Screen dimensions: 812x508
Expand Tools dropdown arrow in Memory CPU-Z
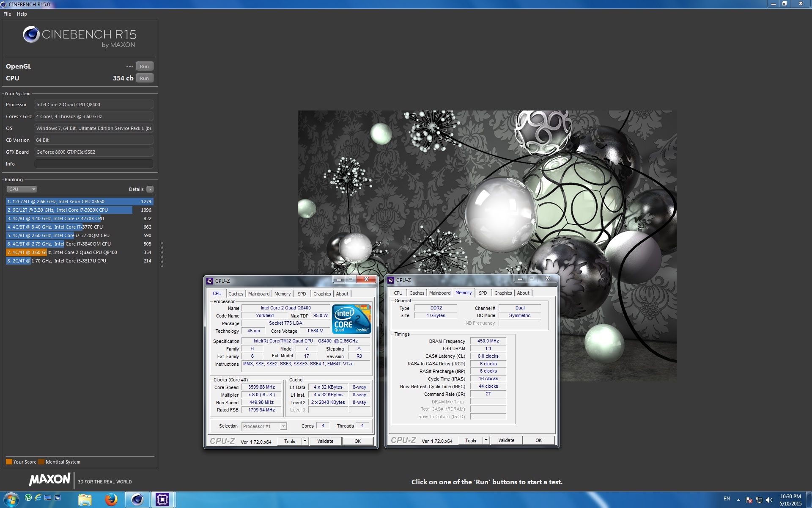tap(486, 440)
